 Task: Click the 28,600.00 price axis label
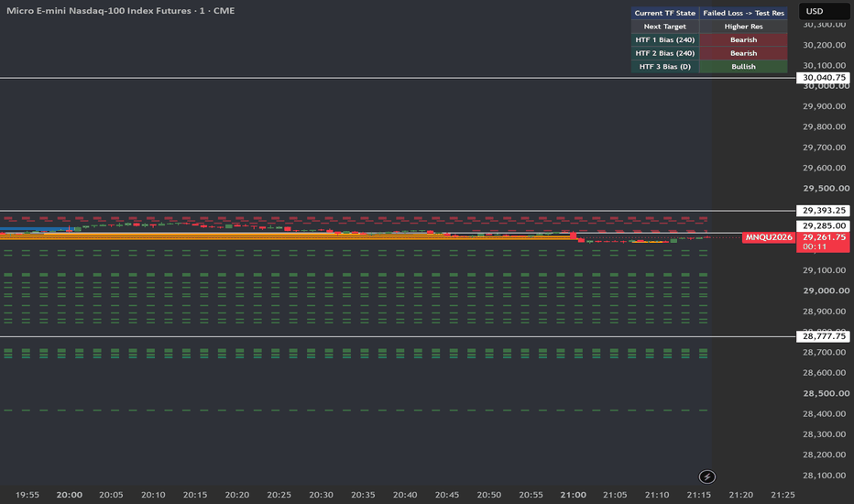[x=824, y=373]
